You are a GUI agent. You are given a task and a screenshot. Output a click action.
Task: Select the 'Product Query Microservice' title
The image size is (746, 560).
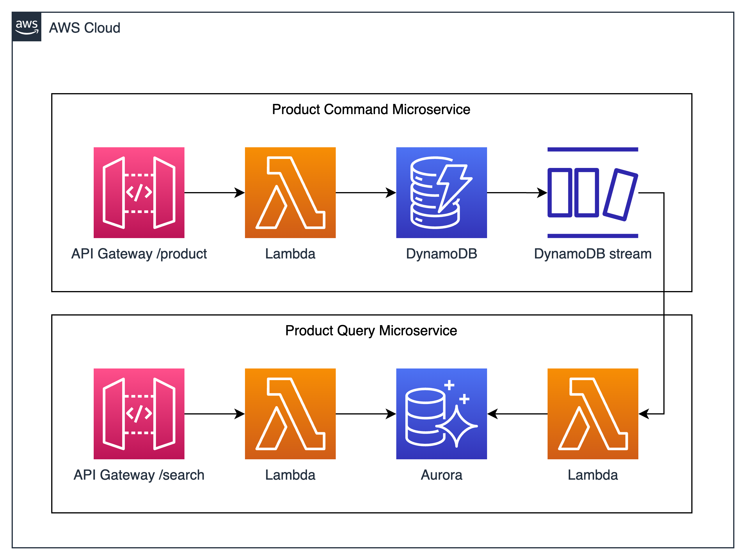[371, 331]
